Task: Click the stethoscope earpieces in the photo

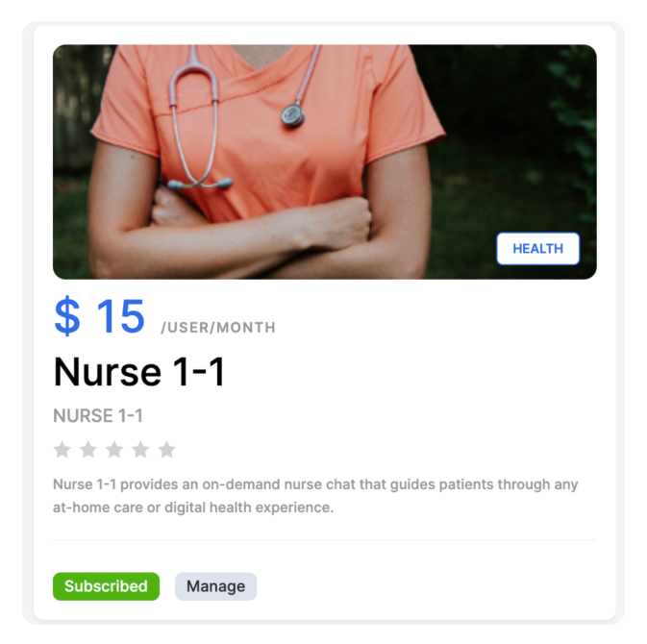Action: pyautogui.click(x=200, y=184)
